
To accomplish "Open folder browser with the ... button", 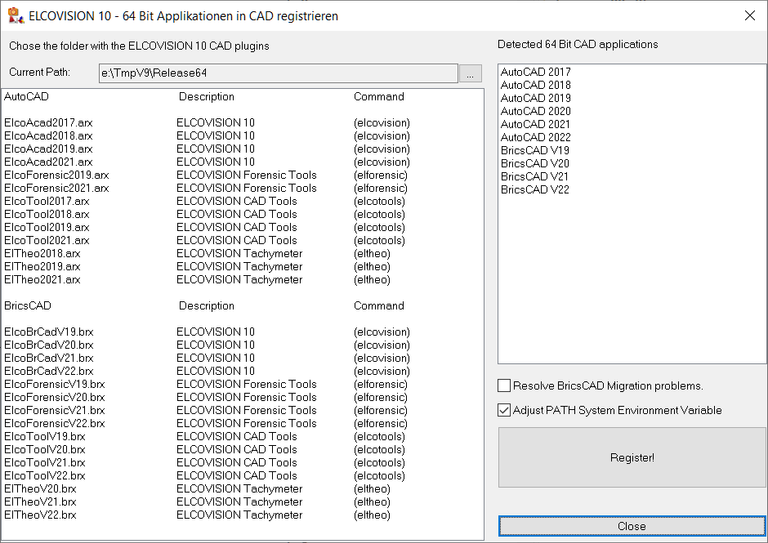I will 470,73.
